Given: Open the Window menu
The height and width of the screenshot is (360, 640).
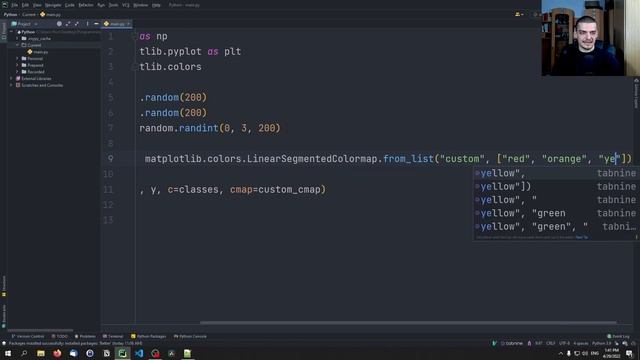Looking at the screenshot, I should click(141, 5).
